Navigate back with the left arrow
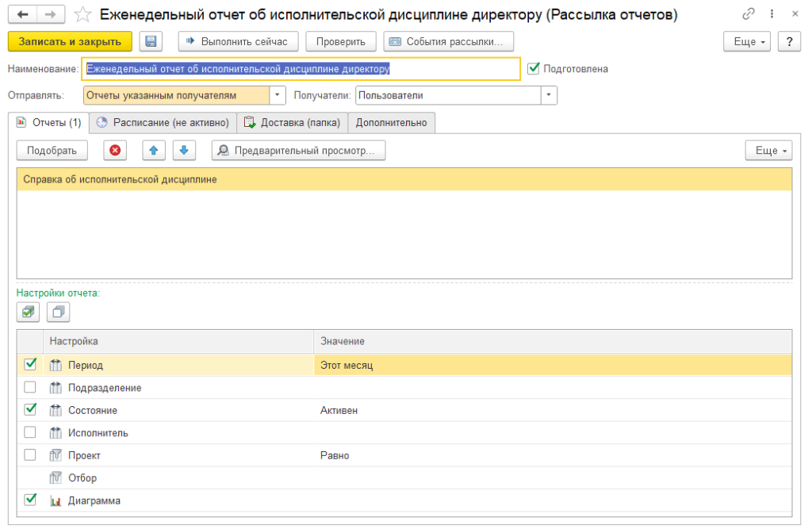The height and width of the screenshot is (529, 812). (22, 15)
